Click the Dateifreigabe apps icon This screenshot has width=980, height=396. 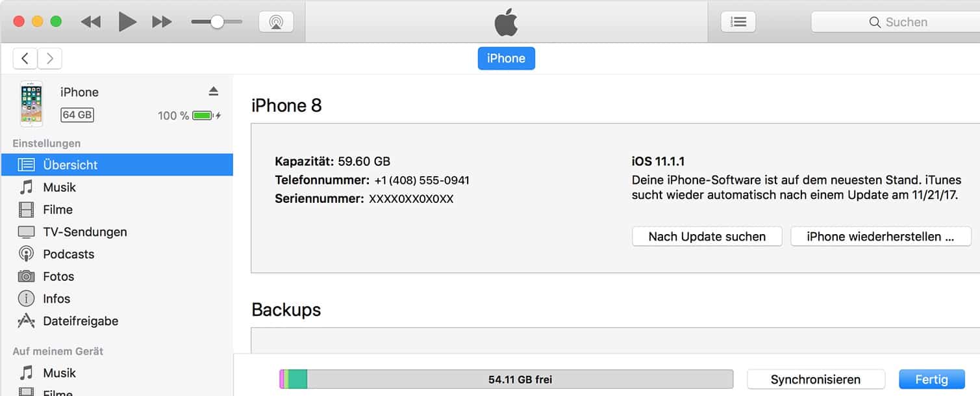(x=26, y=321)
